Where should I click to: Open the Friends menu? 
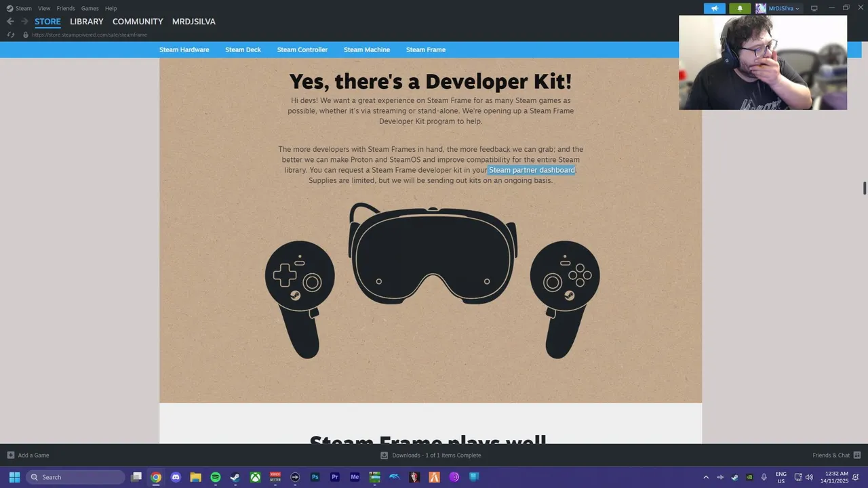(x=66, y=8)
